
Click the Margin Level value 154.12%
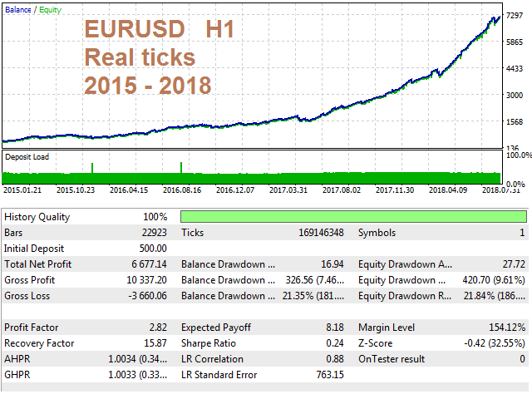pos(505,328)
